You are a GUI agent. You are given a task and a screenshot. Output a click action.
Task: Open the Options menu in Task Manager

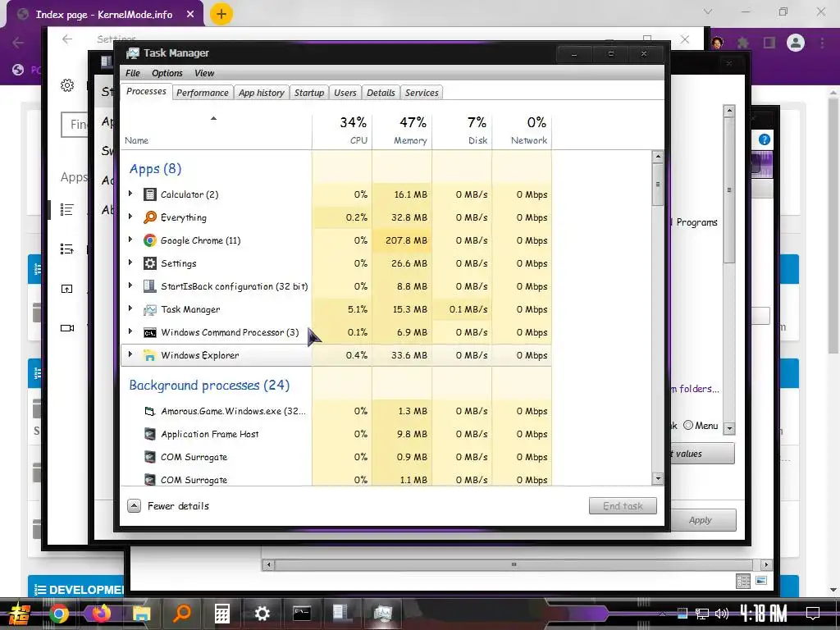[x=167, y=73]
